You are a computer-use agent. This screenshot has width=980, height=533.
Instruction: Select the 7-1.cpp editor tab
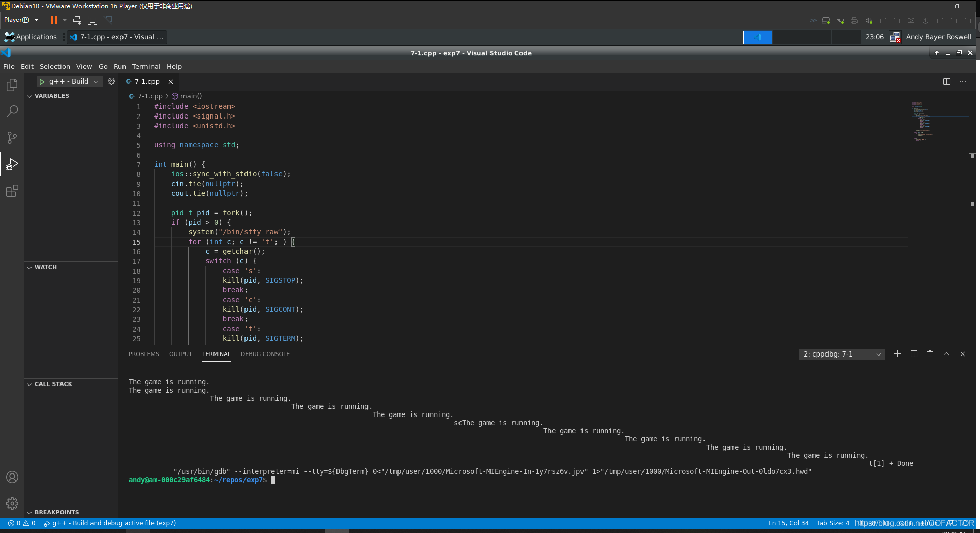coord(147,81)
